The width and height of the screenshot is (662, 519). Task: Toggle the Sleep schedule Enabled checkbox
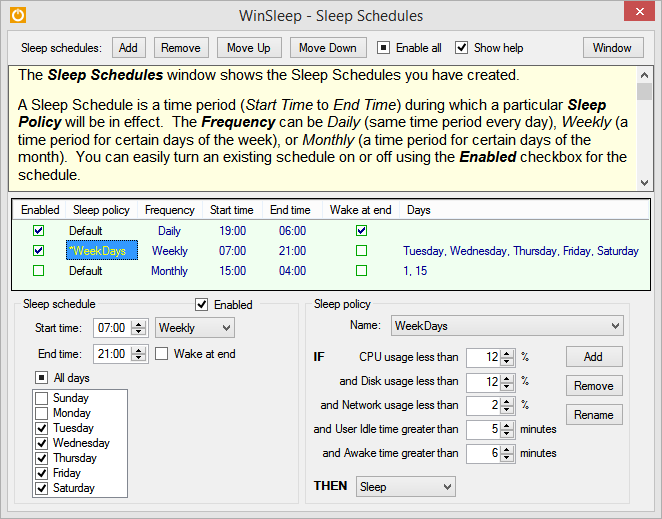202,304
